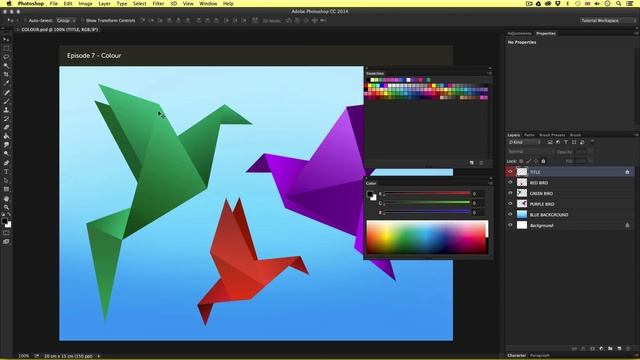Open the Swatches panel menu
Image resolution: width=640 pixels, height=360 pixels.
click(489, 73)
